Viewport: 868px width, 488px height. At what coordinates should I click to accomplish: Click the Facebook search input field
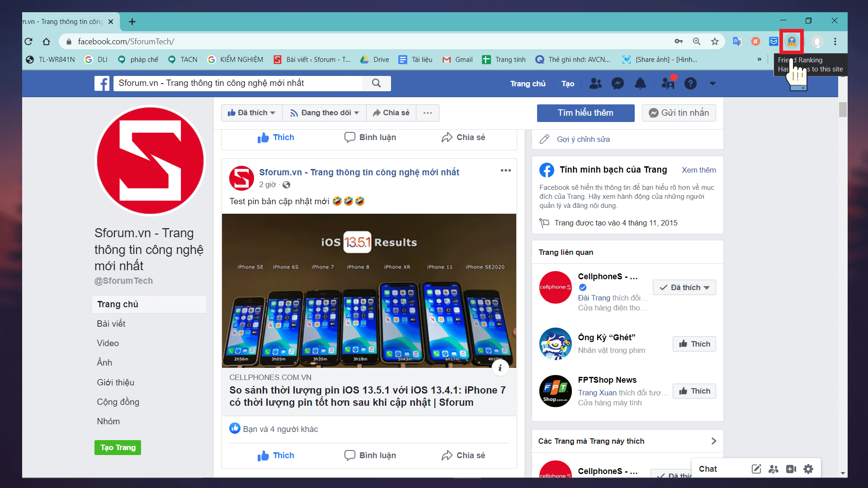click(238, 83)
